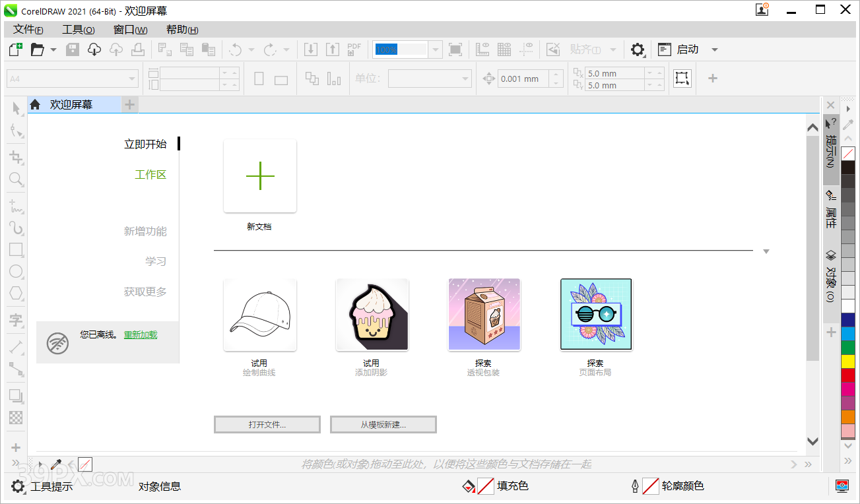The image size is (860, 504).
Task: Open the 页面布局 glasses thumbnail
Action: click(x=596, y=314)
